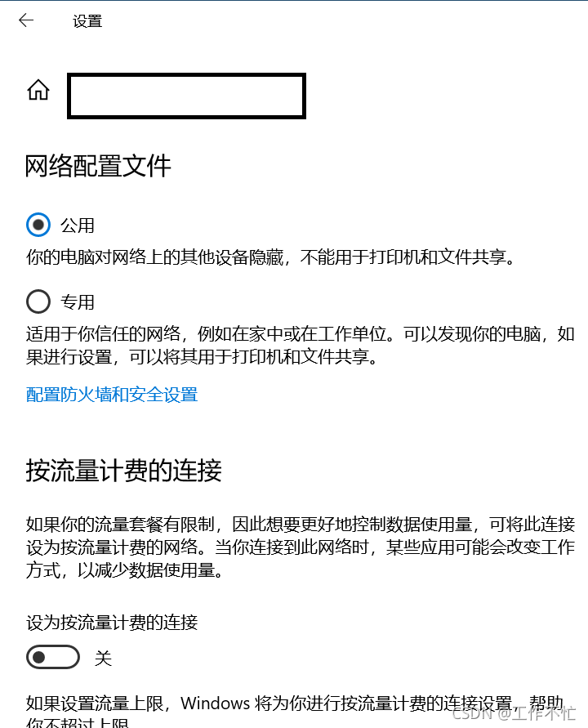Open 配置防火墙和安全设置 link

[112, 395]
